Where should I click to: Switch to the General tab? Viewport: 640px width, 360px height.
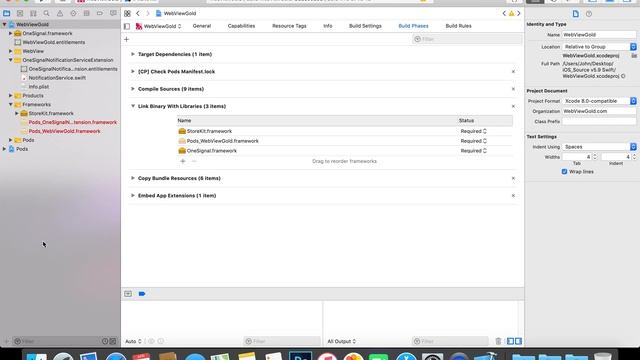202,26
